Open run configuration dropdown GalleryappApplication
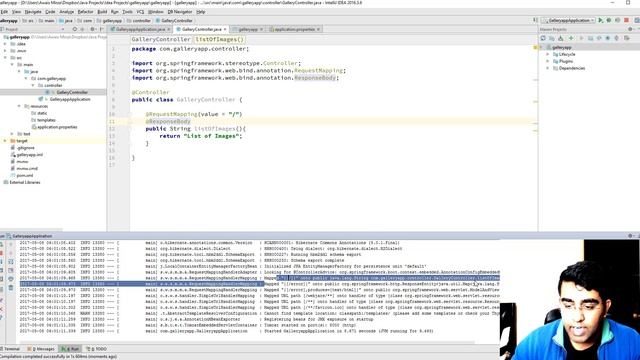 568,20
